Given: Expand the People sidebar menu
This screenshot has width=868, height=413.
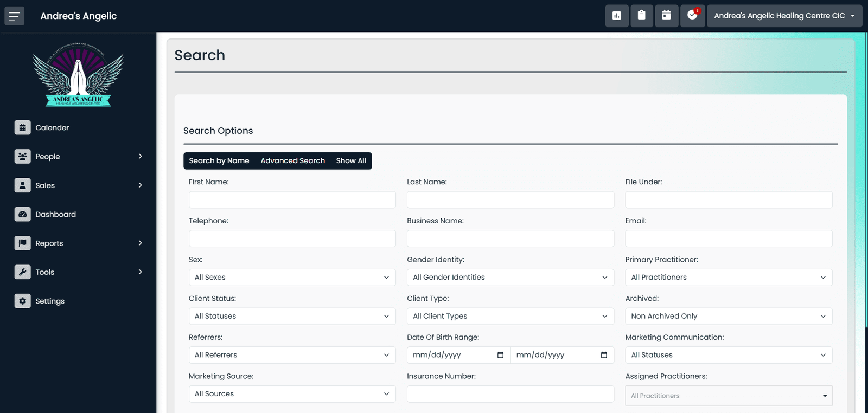Looking at the screenshot, I should [78, 157].
